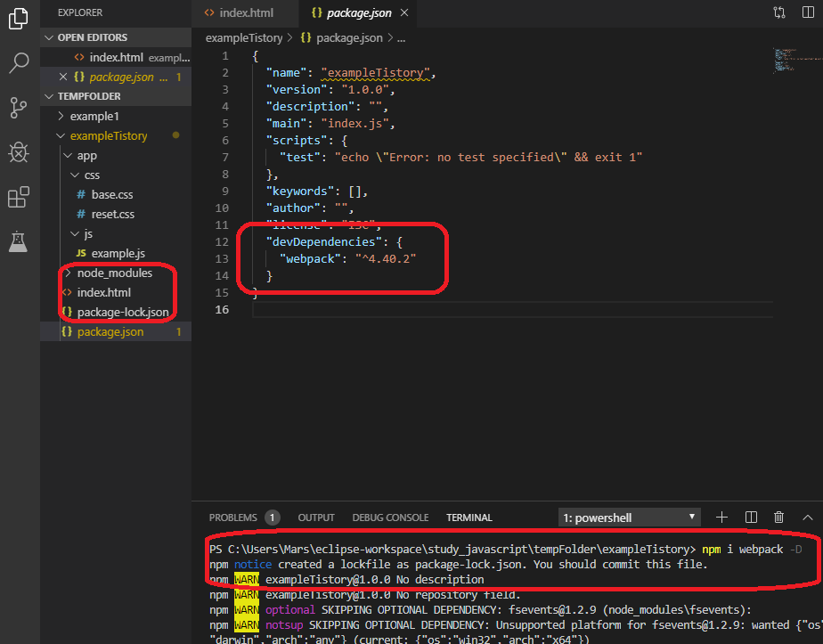Open example.js in the file tree
The height and width of the screenshot is (644, 823).
pyautogui.click(x=118, y=254)
